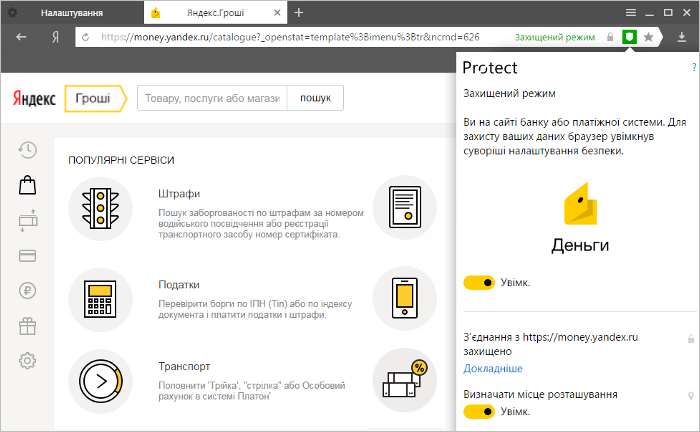Image resolution: width=700 pixels, height=432 pixels.
Task: Click the Гроші yellow arrow label
Action: pyautogui.click(x=95, y=98)
